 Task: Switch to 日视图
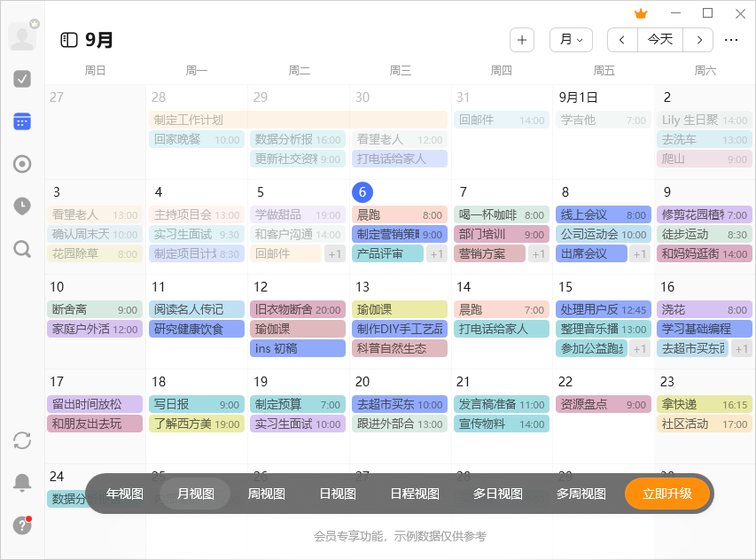coord(338,494)
